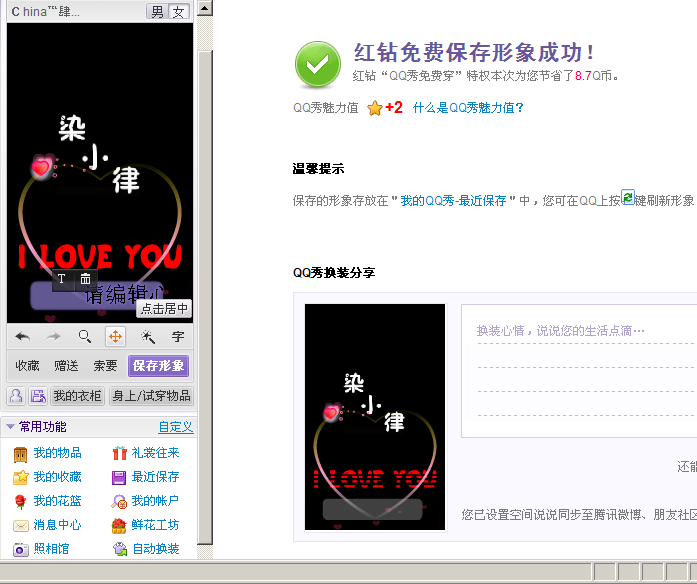Click the 点击居中 center button

(164, 308)
